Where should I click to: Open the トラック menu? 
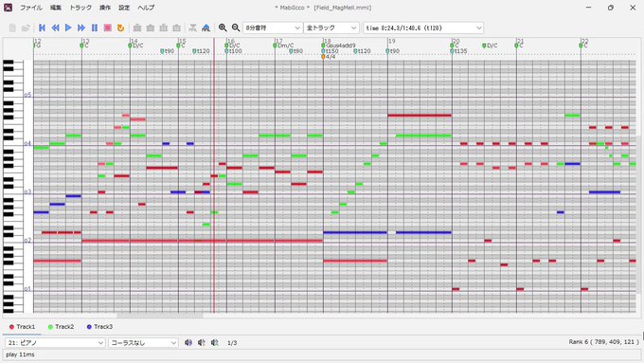pos(80,8)
